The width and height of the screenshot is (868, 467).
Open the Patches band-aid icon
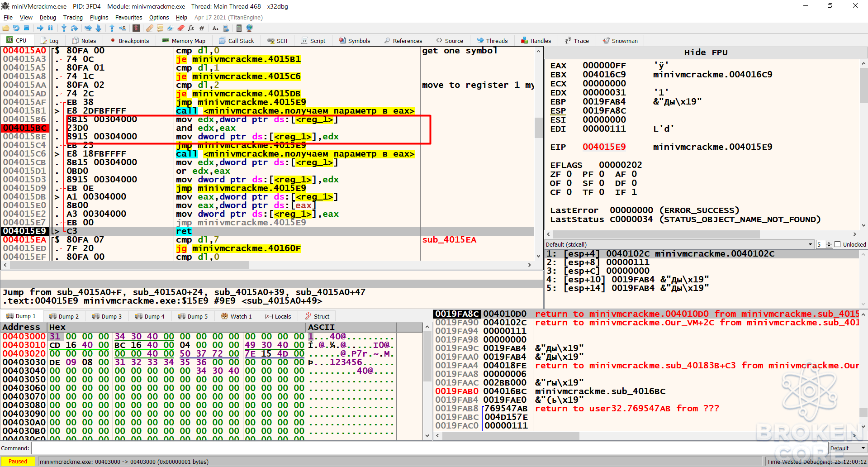(x=149, y=28)
